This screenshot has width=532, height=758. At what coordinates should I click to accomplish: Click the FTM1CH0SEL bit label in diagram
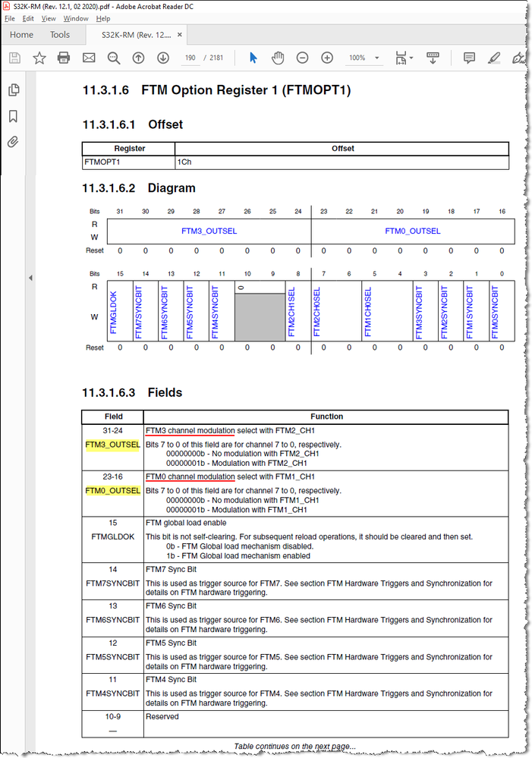368,313
